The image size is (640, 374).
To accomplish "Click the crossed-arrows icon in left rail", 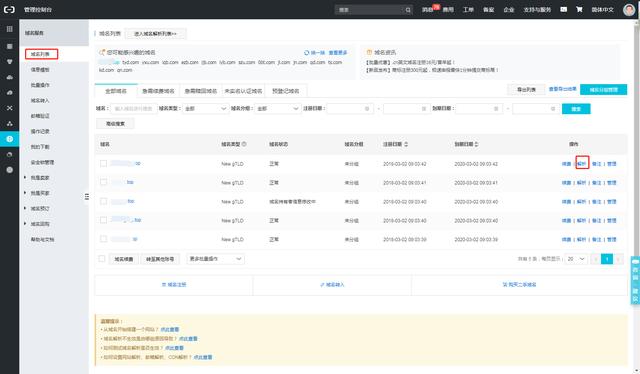I will pyautogui.click(x=9, y=108).
